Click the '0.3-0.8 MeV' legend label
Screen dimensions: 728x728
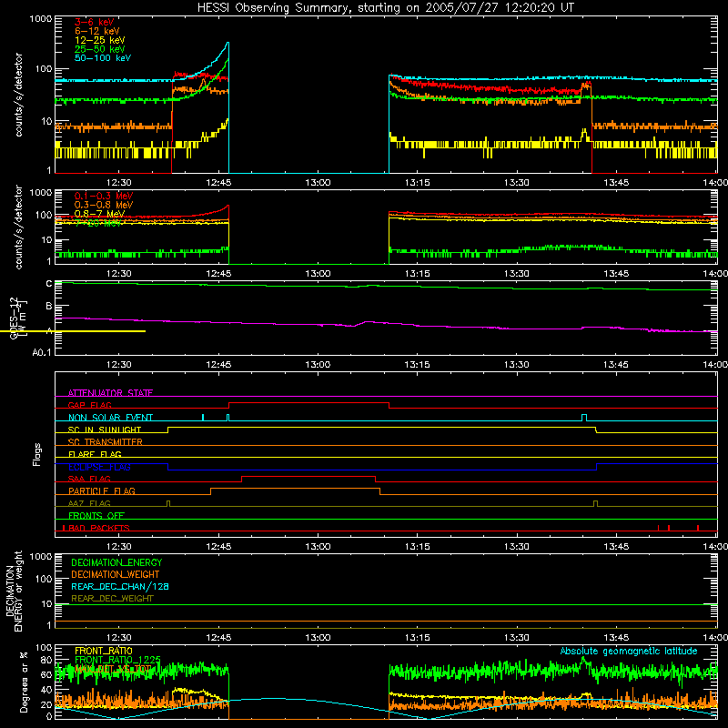(103, 205)
